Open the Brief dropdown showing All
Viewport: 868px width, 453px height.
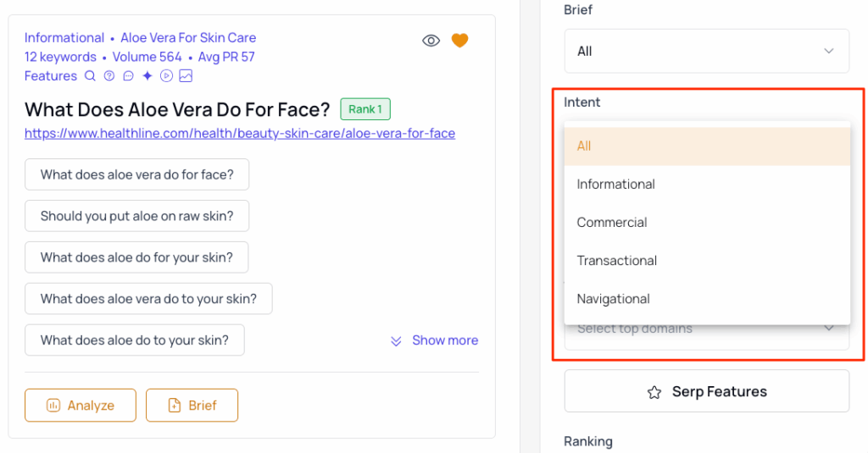[706, 51]
